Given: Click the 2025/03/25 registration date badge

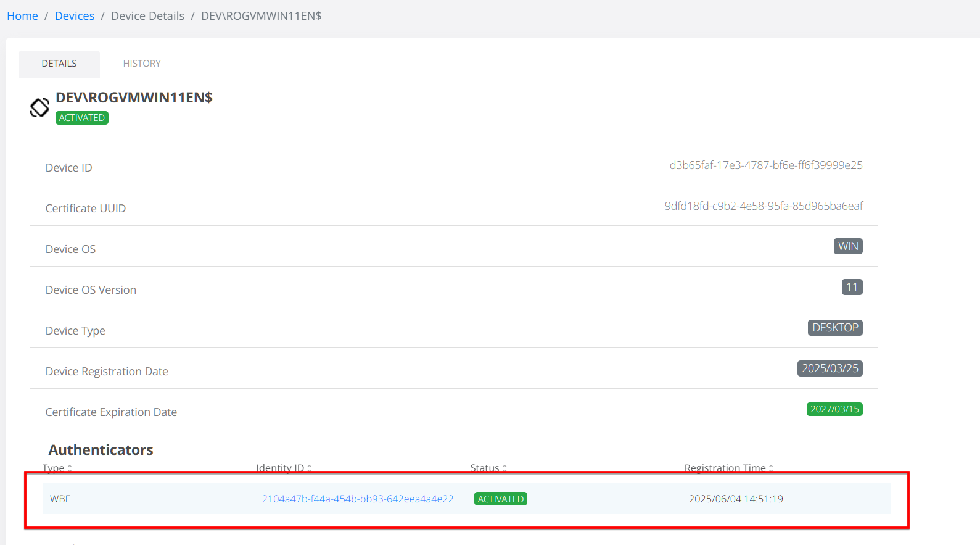Looking at the screenshot, I should pos(830,368).
